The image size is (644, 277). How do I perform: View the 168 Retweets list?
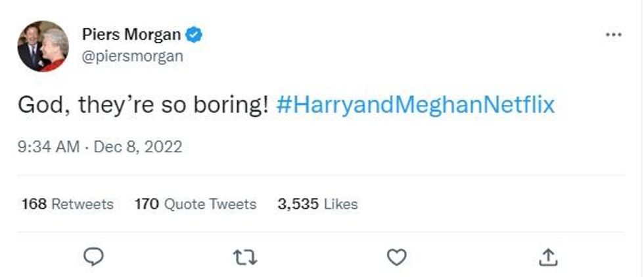pos(68,204)
